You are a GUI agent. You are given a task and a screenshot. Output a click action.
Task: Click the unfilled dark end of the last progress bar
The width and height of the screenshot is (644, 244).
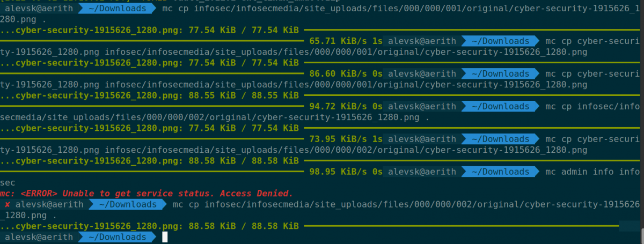631,226
